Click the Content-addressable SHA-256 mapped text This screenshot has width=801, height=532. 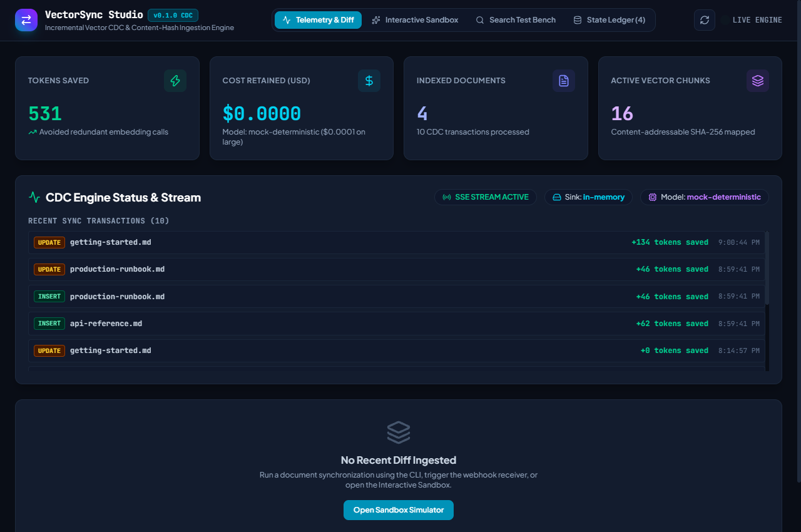coord(683,132)
